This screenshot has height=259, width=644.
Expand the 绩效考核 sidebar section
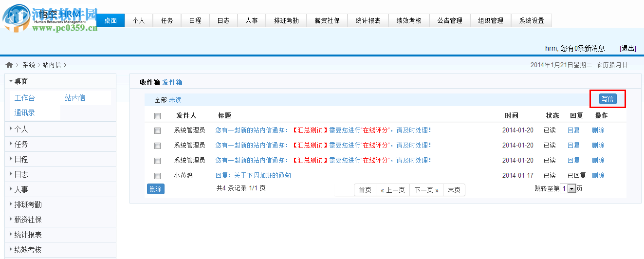(x=60, y=250)
